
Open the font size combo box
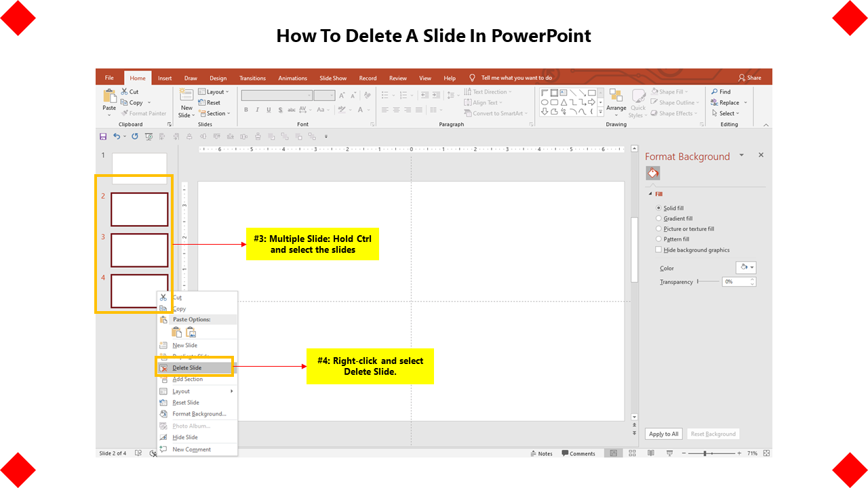tap(325, 96)
